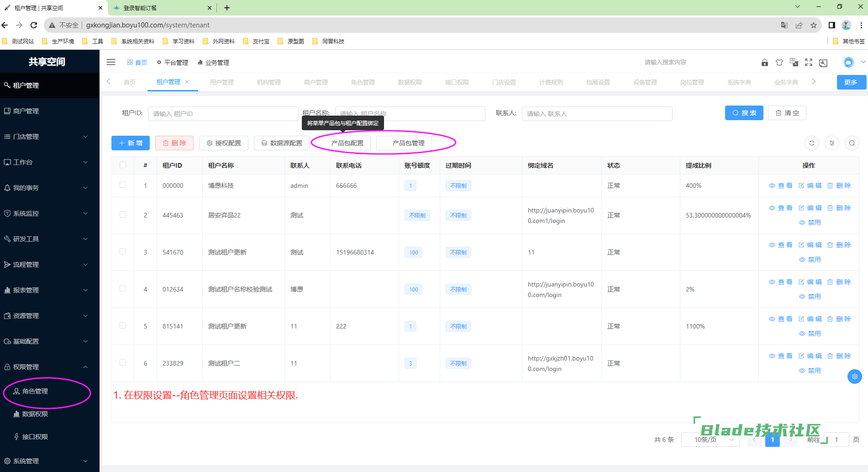Click the pagination jump-to page input

pos(836,440)
